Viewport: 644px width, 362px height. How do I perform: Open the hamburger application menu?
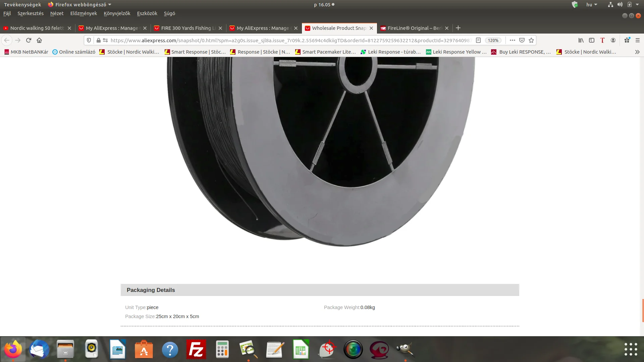point(638,40)
